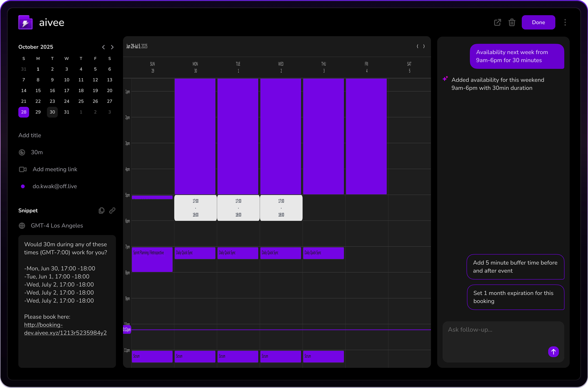The height and width of the screenshot is (388, 588).
Task: Send follow-up with the arrow button
Action: tap(554, 352)
